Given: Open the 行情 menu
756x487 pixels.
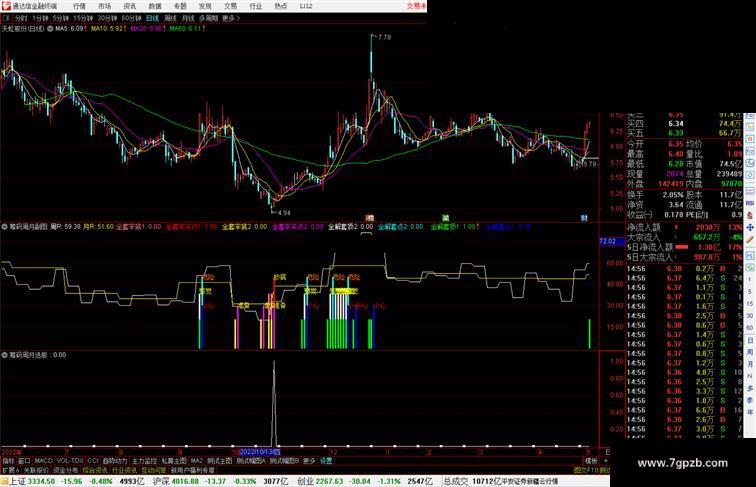Looking at the screenshot, I should click(79, 6).
